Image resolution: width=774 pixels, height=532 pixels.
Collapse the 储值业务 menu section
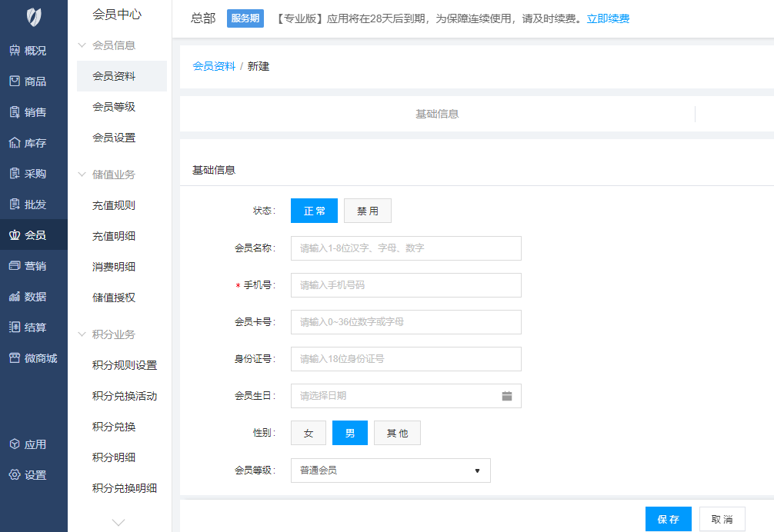[x=83, y=175]
